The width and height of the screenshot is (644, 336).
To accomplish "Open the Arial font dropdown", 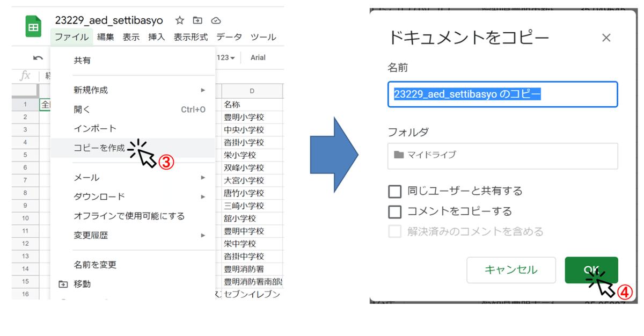I will tap(258, 57).
